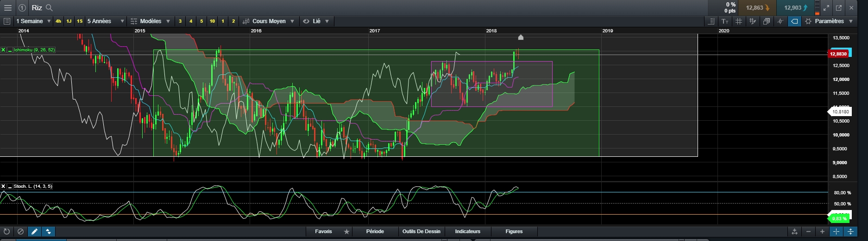The height and width of the screenshot is (241, 868).
Task: Click the text Tт tool icon
Action: 725,21
